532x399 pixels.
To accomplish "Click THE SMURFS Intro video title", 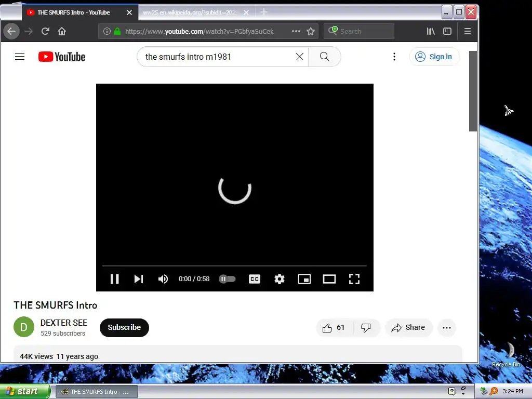I will [55, 305].
